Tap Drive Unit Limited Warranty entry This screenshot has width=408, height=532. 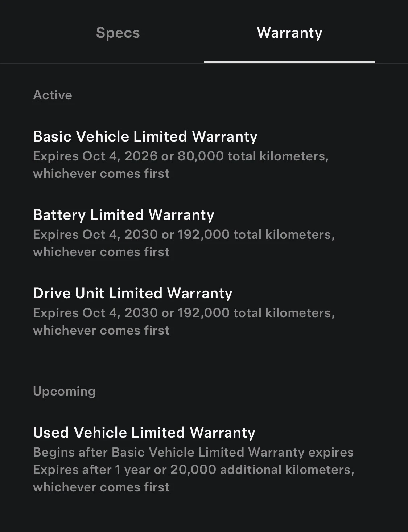pyautogui.click(x=132, y=293)
